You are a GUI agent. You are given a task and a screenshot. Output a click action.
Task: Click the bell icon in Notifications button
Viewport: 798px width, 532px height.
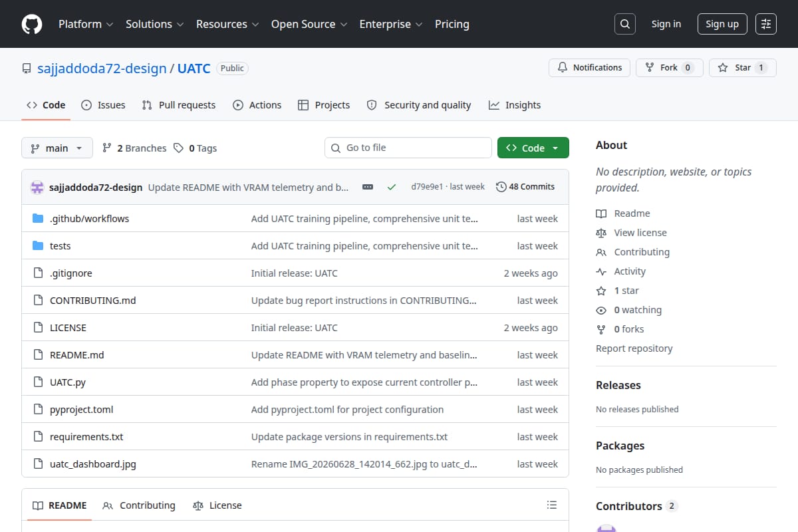click(x=563, y=68)
